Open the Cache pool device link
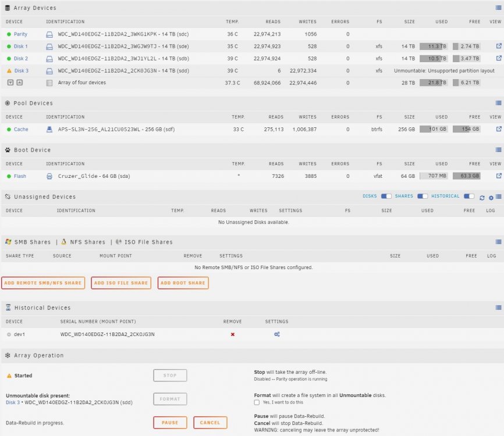504x436 pixels. (x=21, y=129)
